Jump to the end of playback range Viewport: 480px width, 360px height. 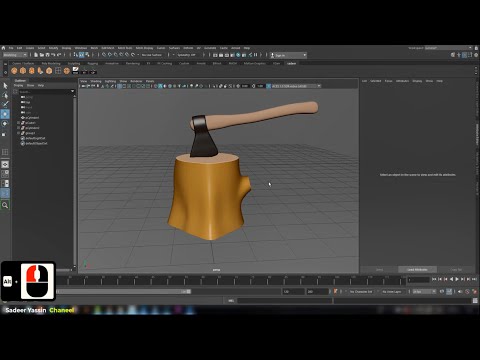click(x=474, y=279)
